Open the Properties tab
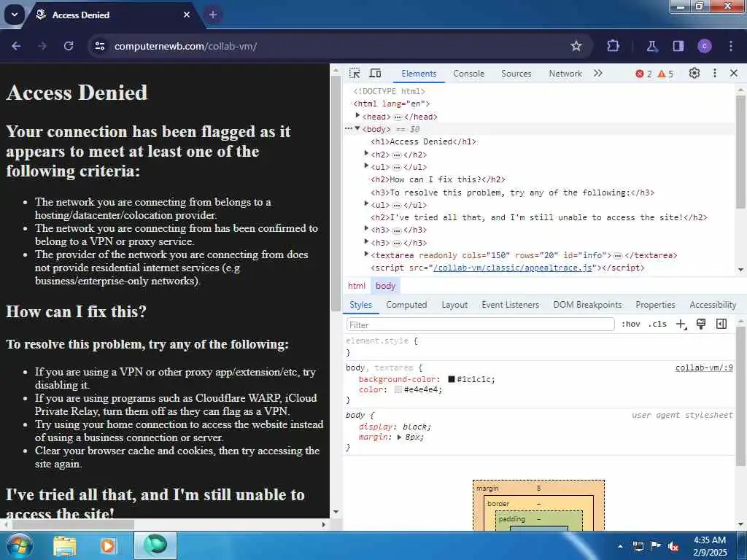The height and width of the screenshot is (560, 747). [x=655, y=305]
